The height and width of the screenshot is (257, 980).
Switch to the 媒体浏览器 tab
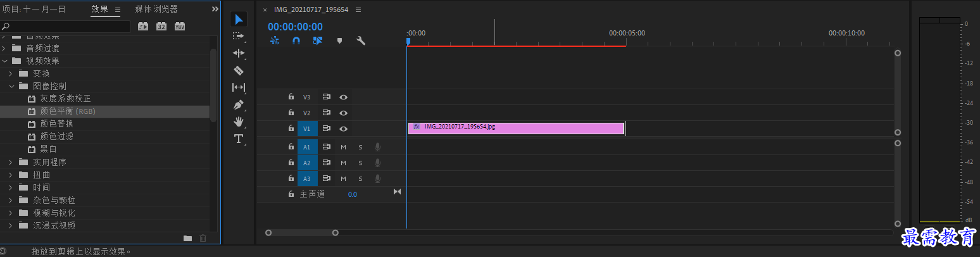156,9
